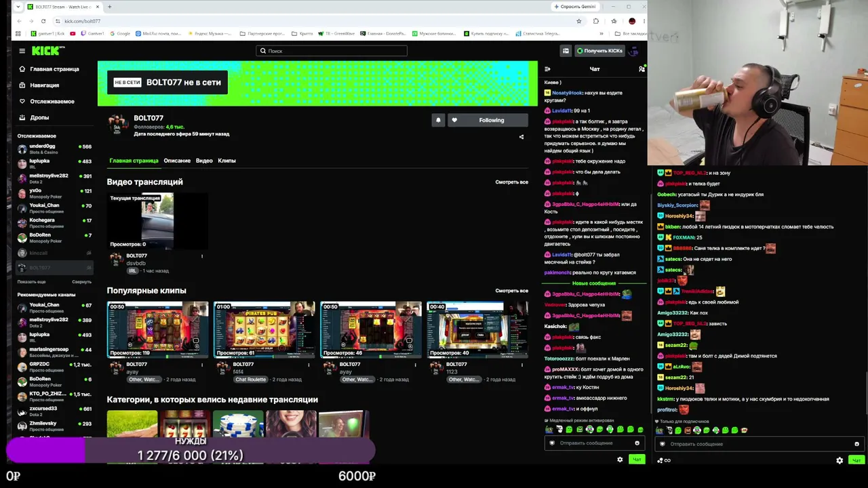The image size is (868, 488).
Task: Go to Kick home via the logo
Action: (x=47, y=51)
